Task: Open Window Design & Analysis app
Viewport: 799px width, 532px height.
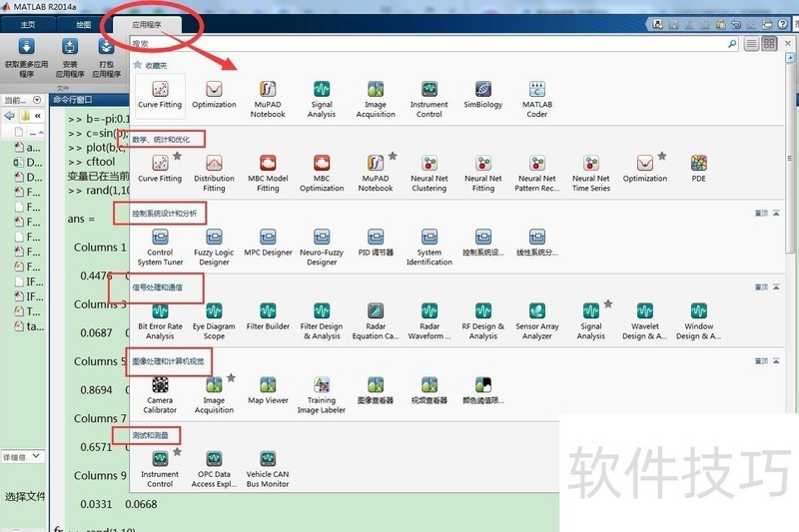Action: (x=698, y=321)
